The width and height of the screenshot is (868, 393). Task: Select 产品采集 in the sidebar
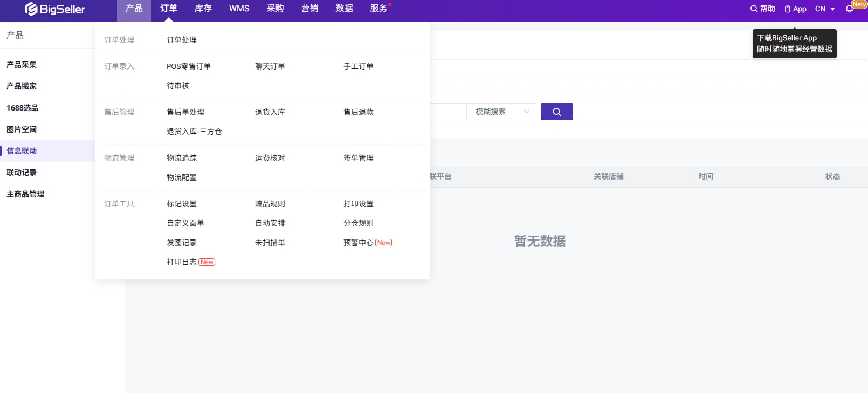coord(22,65)
